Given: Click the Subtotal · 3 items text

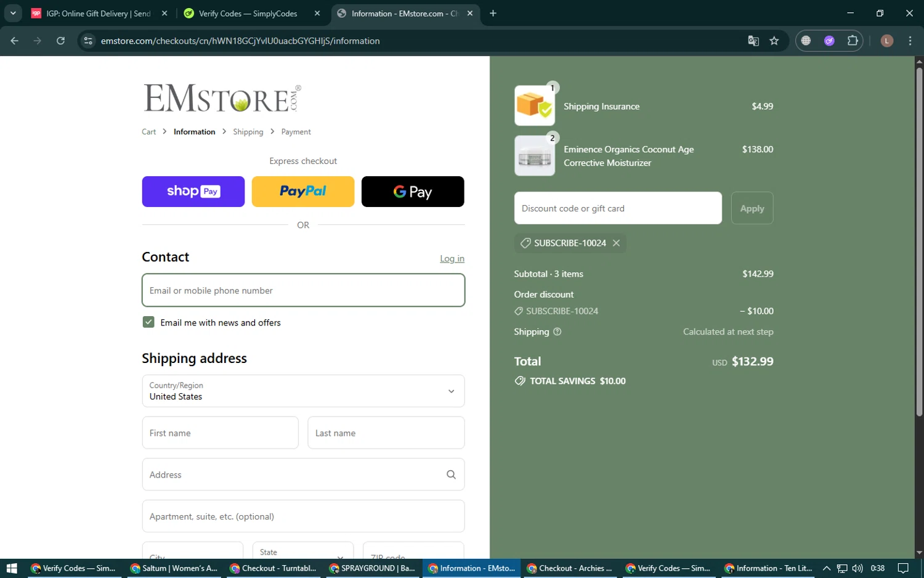Looking at the screenshot, I should click(548, 274).
